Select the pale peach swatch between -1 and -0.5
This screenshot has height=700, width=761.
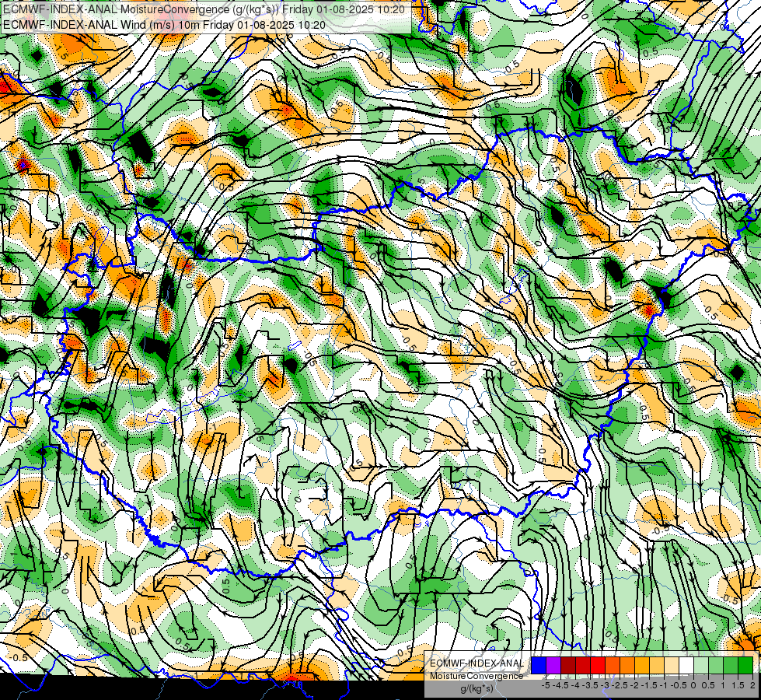point(672,665)
